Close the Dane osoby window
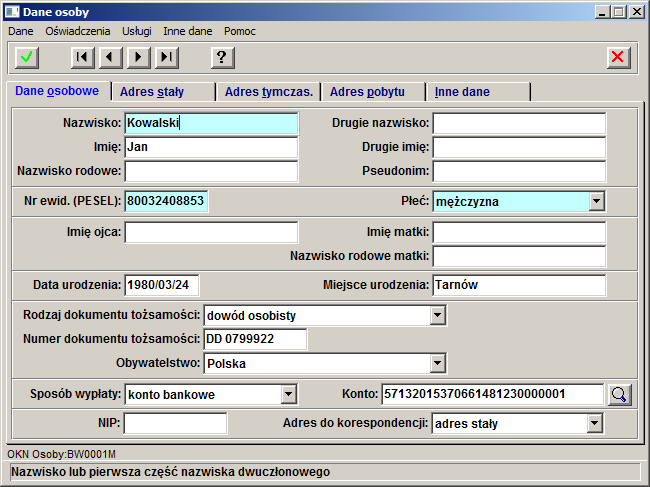 636,12
